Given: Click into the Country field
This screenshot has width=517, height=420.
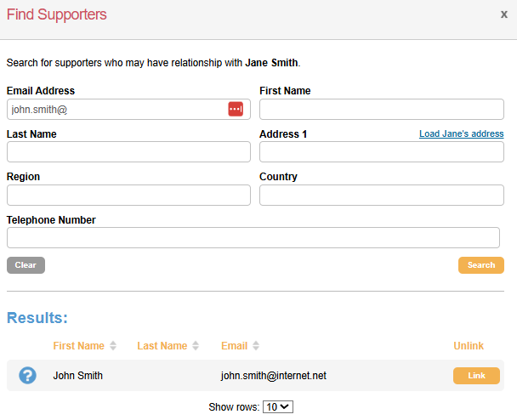Looking at the screenshot, I should tap(381, 196).
